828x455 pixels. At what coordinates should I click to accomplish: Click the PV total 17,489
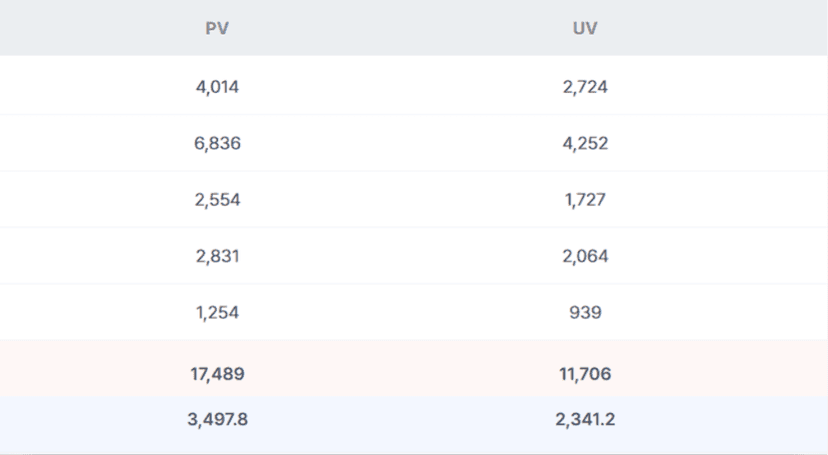[217, 374]
